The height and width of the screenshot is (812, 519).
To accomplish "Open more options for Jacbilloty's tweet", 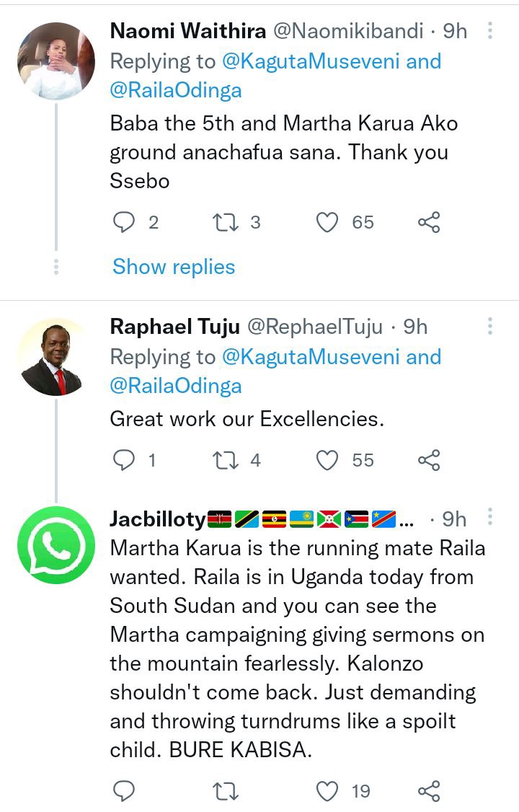I will 490,516.
